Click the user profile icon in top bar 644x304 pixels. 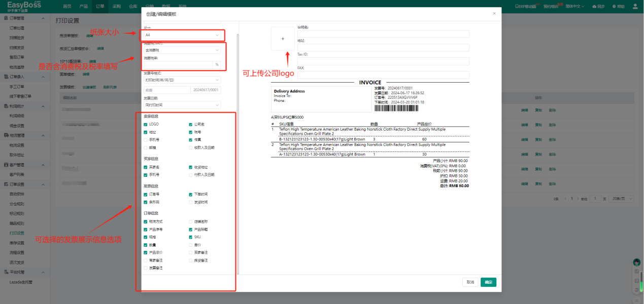[x=635, y=6]
